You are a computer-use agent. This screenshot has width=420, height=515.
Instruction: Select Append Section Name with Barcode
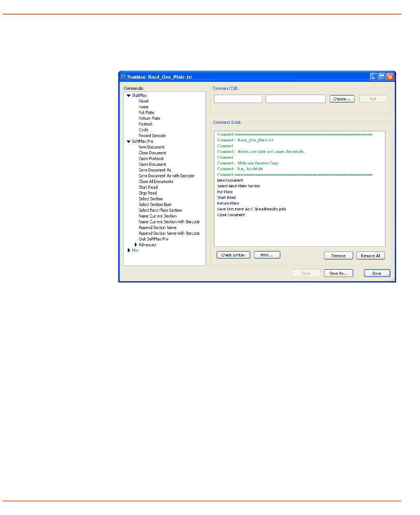[x=169, y=233]
